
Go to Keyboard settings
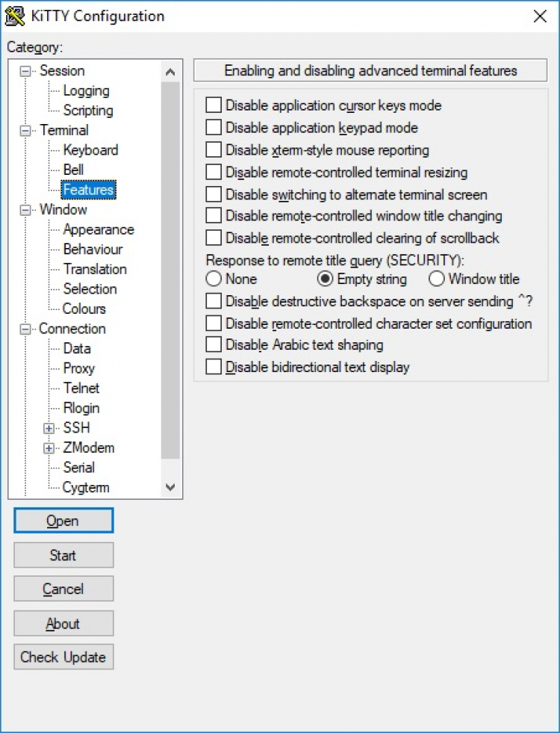pos(90,150)
